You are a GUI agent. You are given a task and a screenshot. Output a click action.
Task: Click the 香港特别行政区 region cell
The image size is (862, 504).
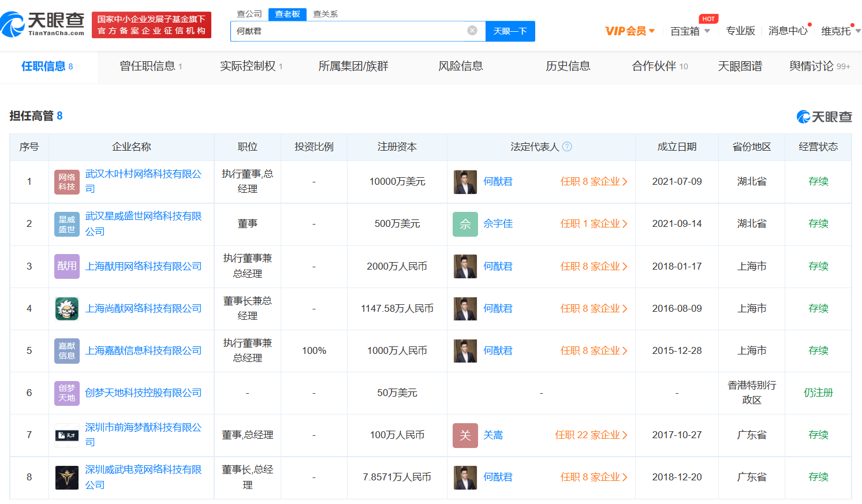[x=752, y=393]
